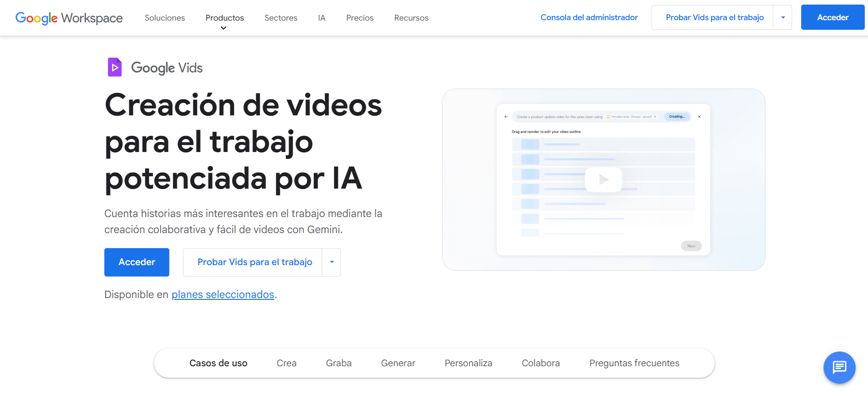Go to Precios page
868x396 pixels.
[360, 18]
